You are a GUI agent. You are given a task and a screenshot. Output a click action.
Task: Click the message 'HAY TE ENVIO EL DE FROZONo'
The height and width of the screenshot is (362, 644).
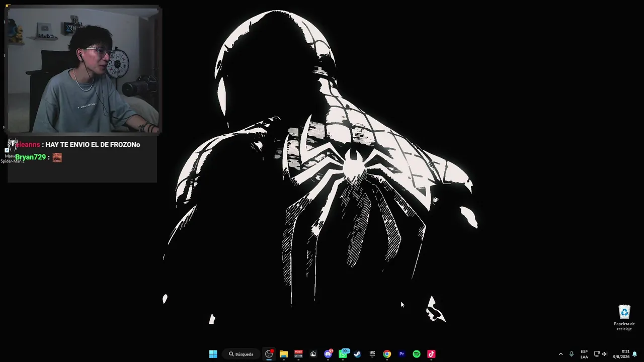(x=93, y=145)
